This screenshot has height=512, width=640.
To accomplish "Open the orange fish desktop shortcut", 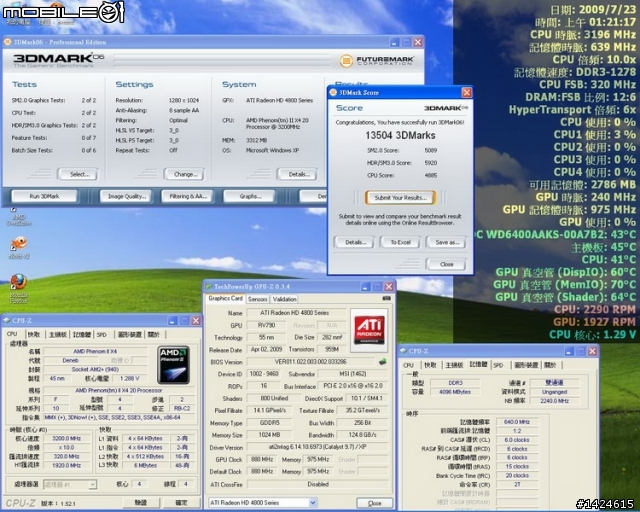I will coord(18,247).
